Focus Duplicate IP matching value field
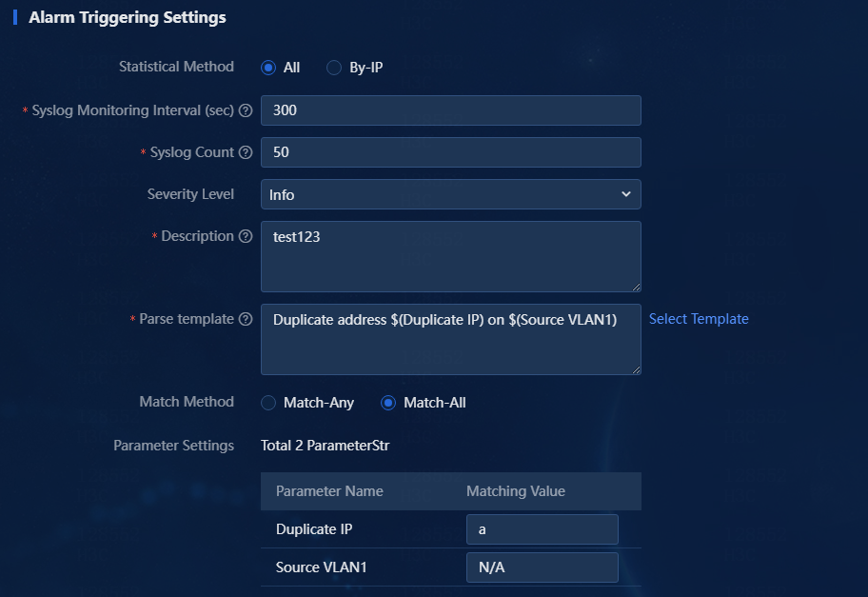Image resolution: width=868 pixels, height=597 pixels. tap(542, 529)
